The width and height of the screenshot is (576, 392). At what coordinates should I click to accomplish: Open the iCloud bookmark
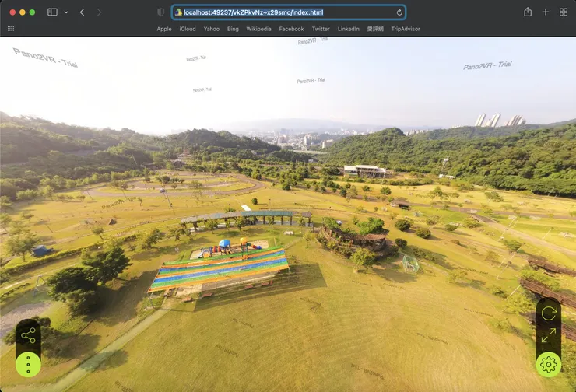(x=188, y=29)
